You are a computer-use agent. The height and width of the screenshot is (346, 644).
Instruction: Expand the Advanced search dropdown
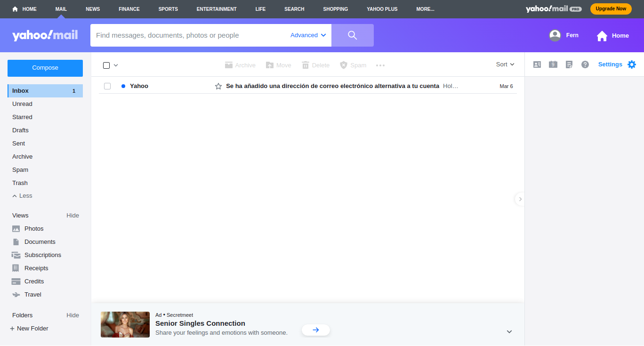308,35
